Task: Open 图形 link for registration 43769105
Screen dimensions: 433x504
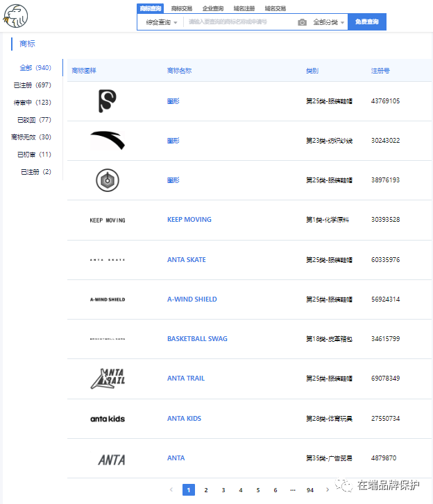Action: [173, 101]
